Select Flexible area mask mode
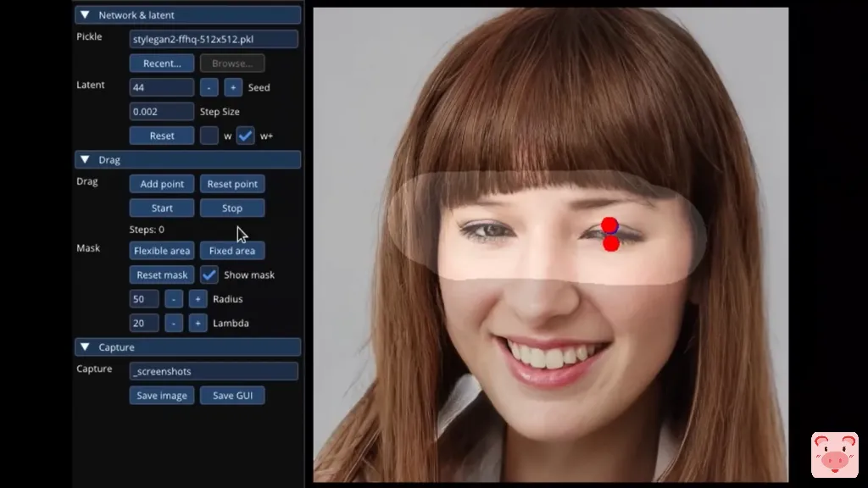The width and height of the screenshot is (868, 488). click(x=162, y=251)
